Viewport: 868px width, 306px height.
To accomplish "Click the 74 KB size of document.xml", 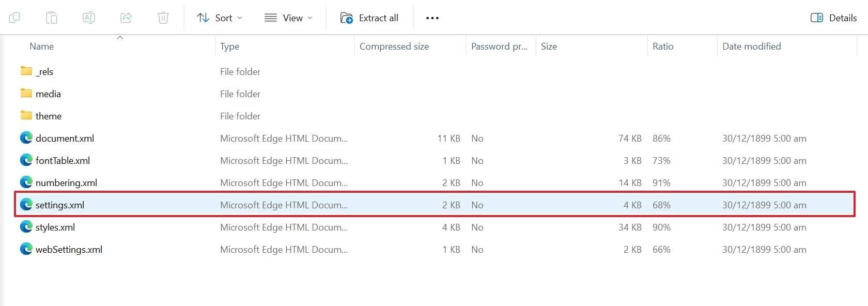I will (x=630, y=138).
